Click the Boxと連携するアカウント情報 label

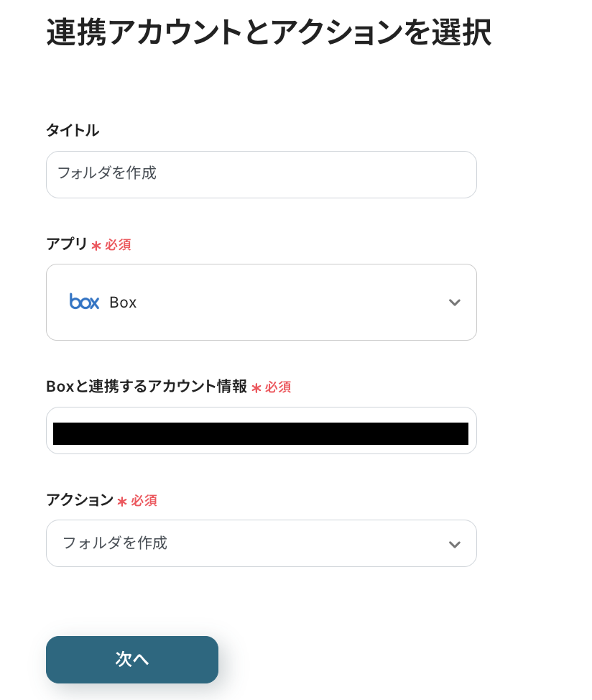tap(147, 387)
